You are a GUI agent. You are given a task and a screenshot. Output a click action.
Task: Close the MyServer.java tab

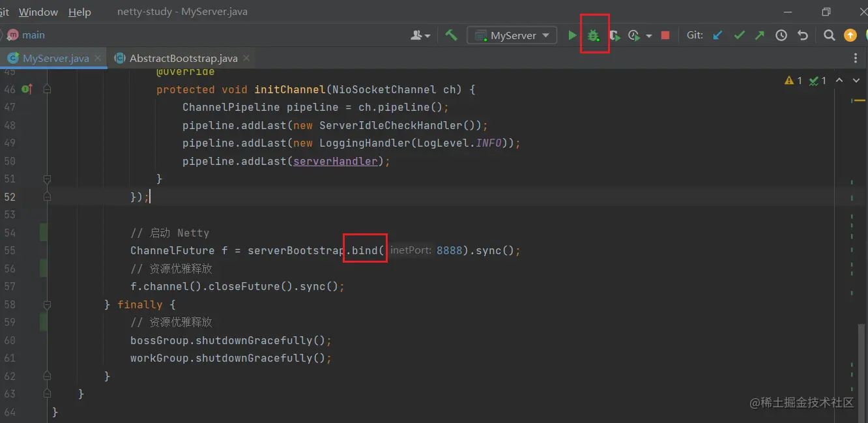point(98,58)
